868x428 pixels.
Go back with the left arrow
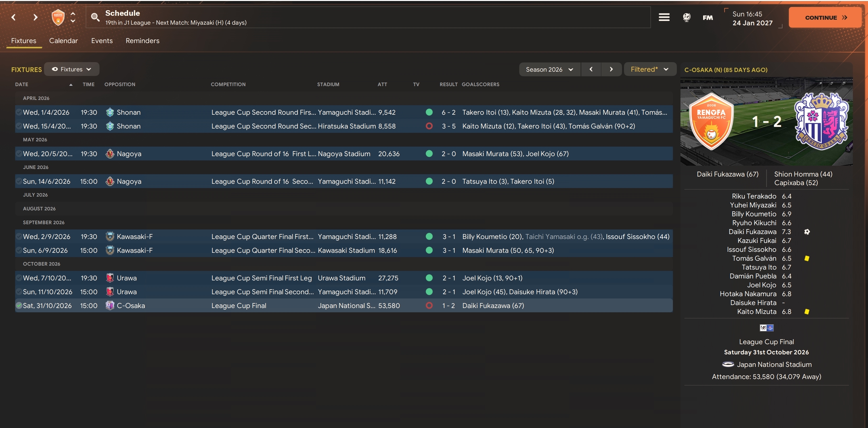(13, 17)
